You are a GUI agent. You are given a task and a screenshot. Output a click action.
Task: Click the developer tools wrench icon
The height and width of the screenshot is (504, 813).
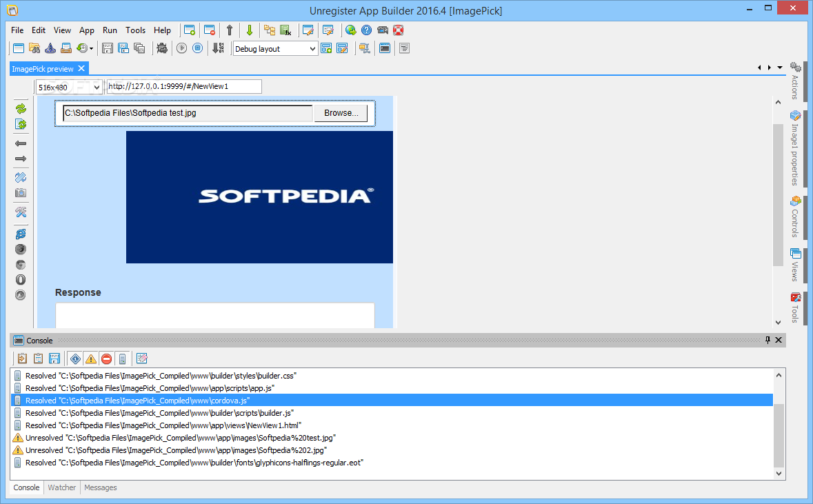[21, 212]
